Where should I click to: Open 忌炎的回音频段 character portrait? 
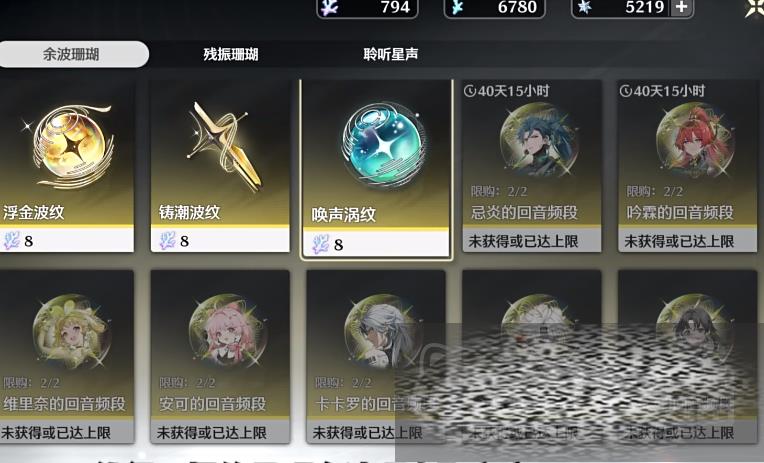pos(538,140)
